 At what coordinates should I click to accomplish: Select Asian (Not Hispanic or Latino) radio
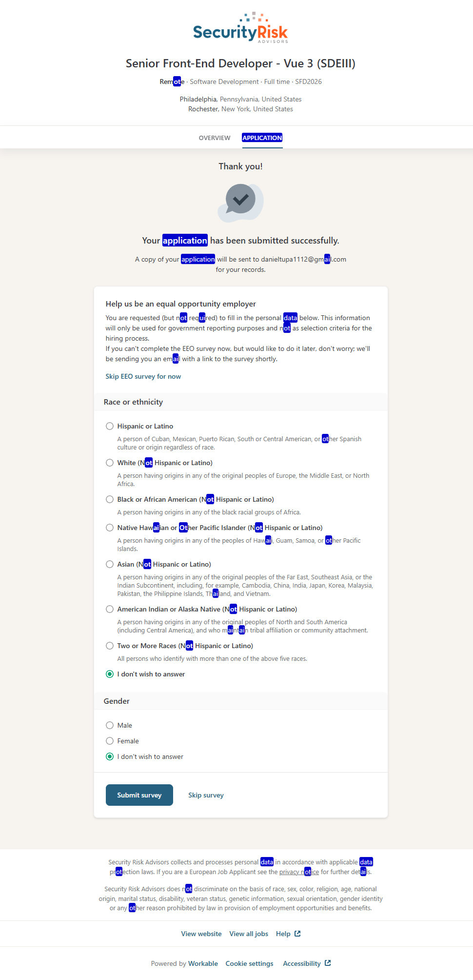point(110,564)
